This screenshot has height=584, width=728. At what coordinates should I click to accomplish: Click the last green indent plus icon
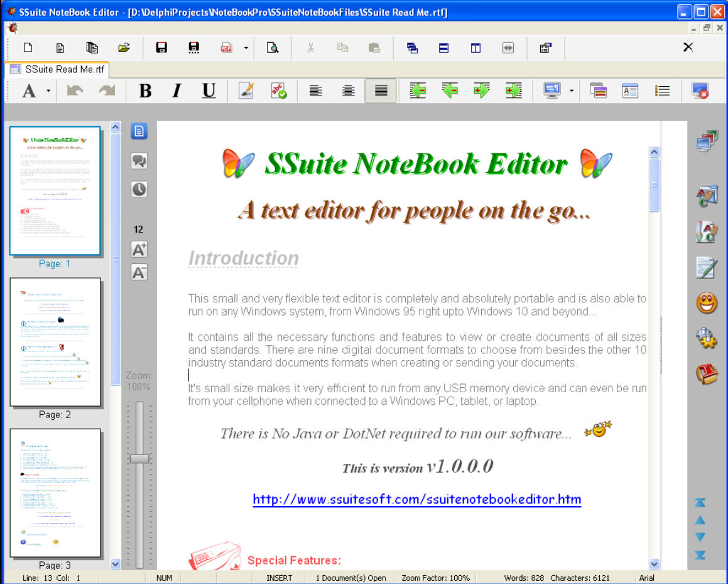point(514,90)
